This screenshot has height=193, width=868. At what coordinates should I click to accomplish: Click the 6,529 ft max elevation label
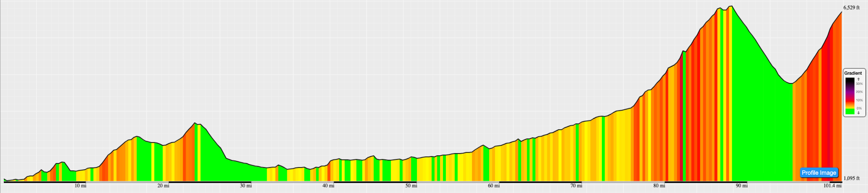click(851, 8)
